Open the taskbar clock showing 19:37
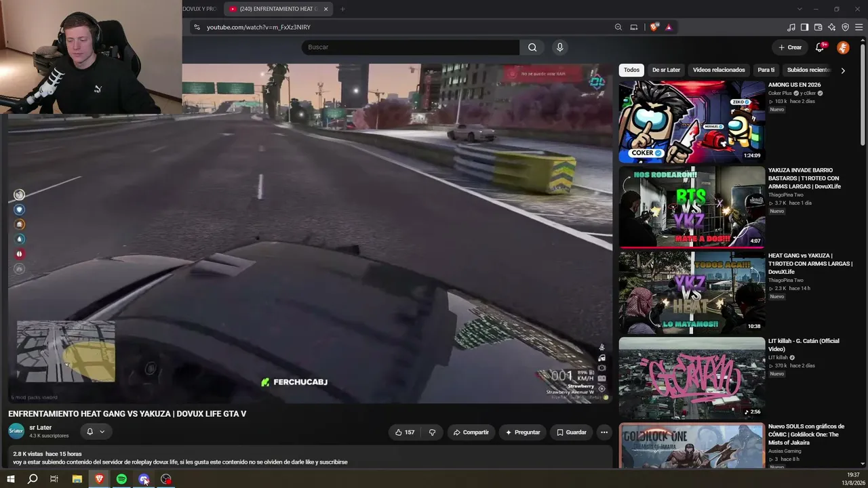Viewport: 868px width, 488px height. (853, 479)
